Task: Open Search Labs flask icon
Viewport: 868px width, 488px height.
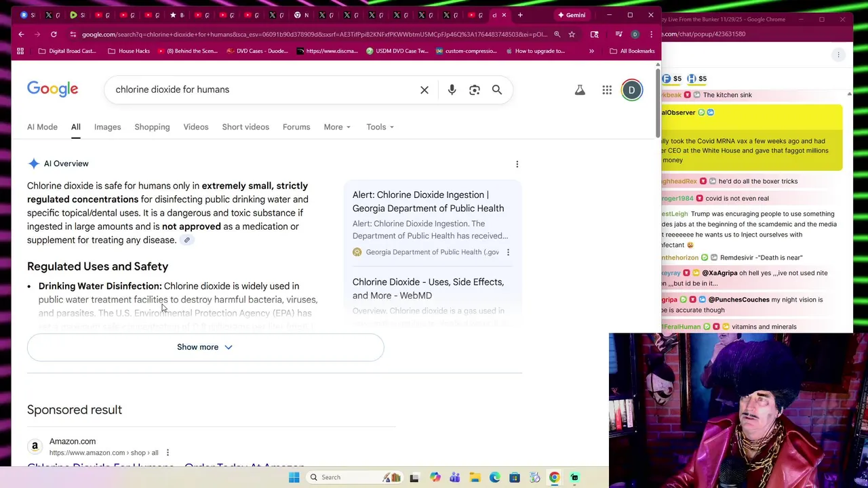Action: tap(580, 89)
